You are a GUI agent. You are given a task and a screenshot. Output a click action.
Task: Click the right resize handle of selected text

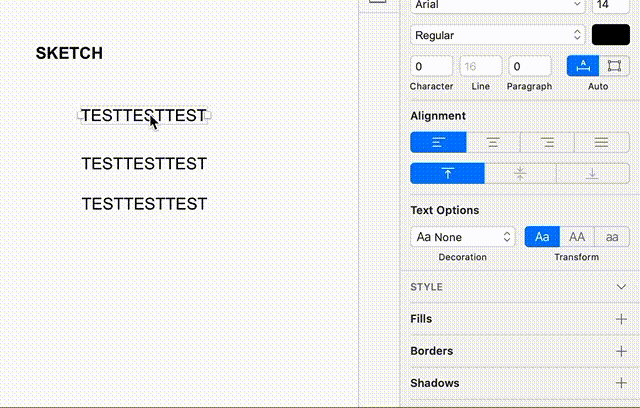[208, 115]
